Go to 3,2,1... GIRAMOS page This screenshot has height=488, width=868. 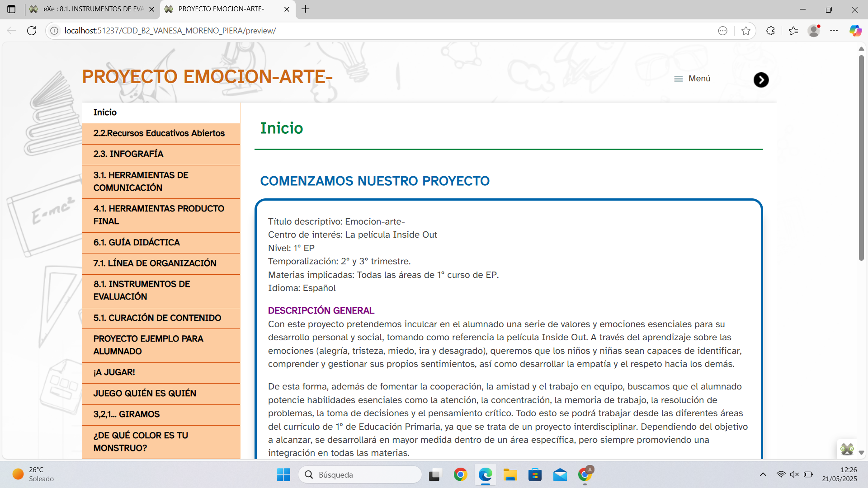[161, 414]
